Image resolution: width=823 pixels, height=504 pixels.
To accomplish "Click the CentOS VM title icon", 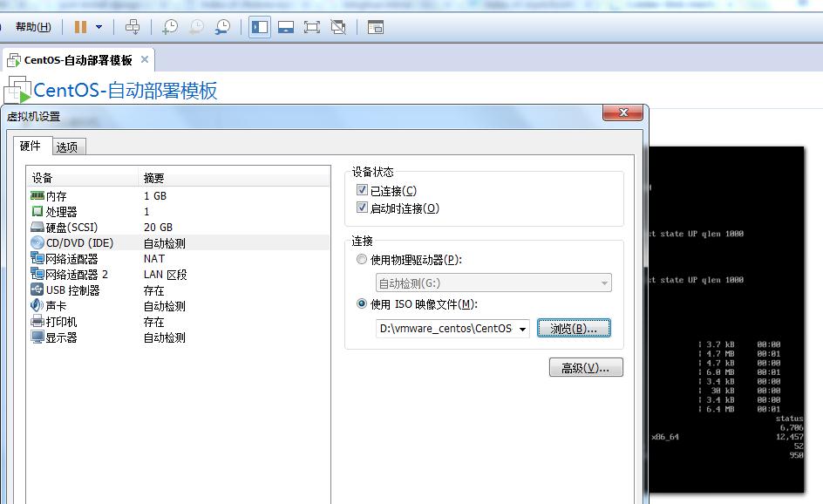I will coord(17,89).
